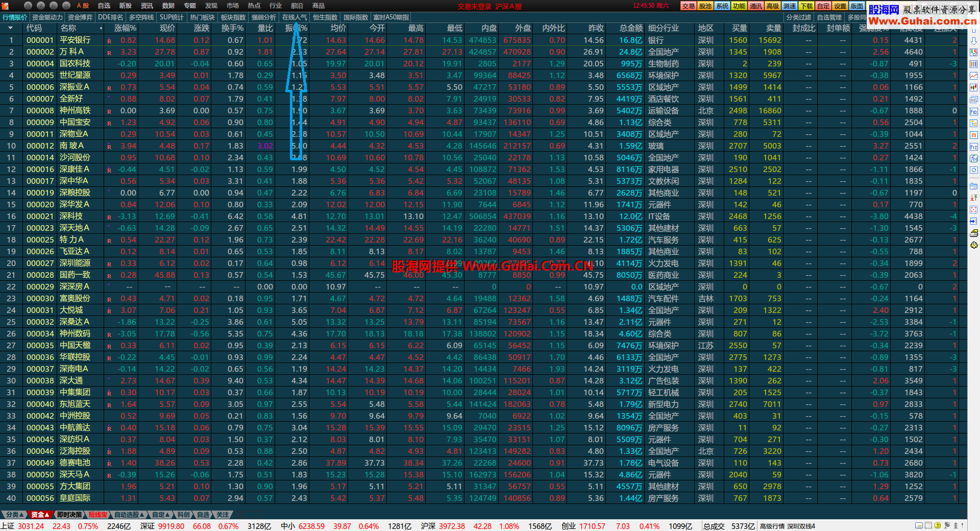
Task: Click stock code 000021
Action: [40, 216]
